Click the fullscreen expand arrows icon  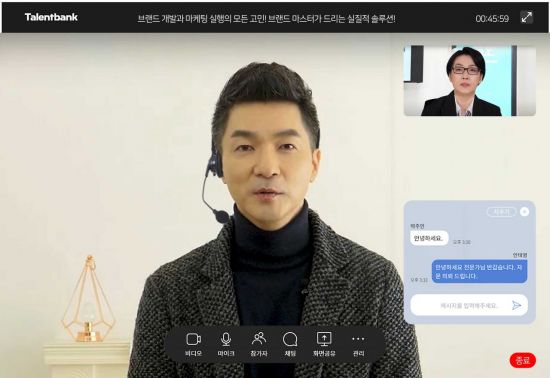[x=526, y=18]
